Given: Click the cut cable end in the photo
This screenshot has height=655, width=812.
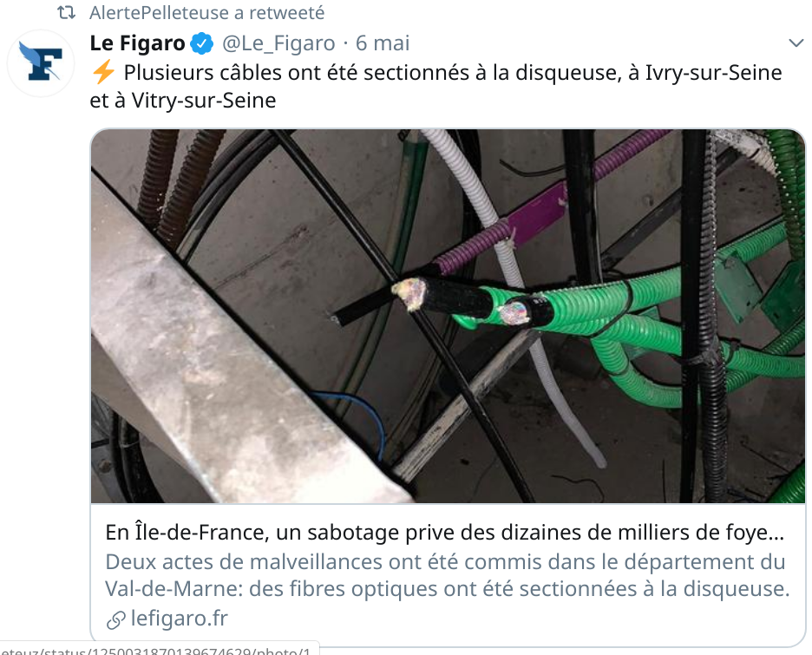Looking at the screenshot, I should click(x=409, y=294).
